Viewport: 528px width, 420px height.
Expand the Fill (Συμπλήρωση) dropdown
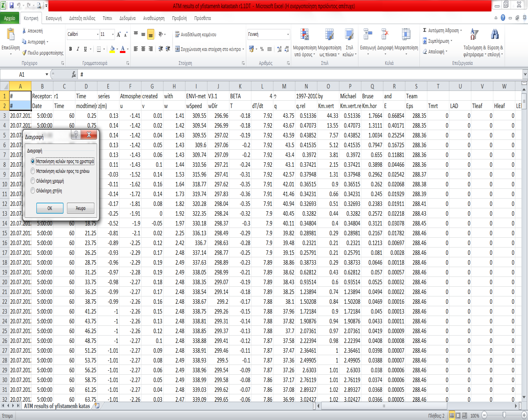[452, 41]
